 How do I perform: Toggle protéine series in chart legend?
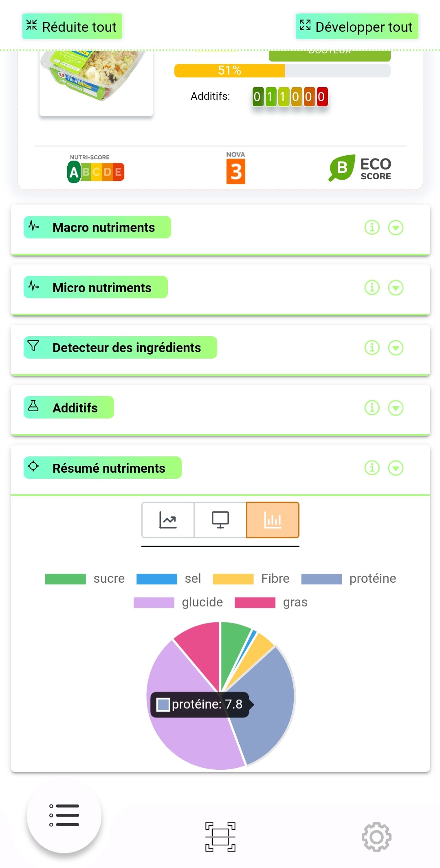tap(348, 579)
